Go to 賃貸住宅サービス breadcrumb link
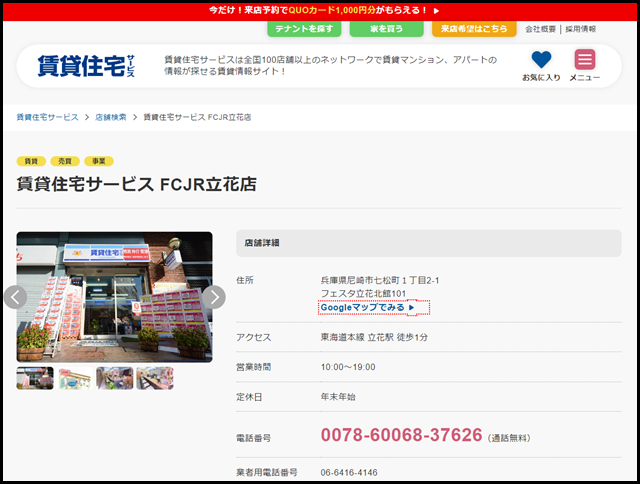This screenshot has width=640, height=484. [47, 117]
